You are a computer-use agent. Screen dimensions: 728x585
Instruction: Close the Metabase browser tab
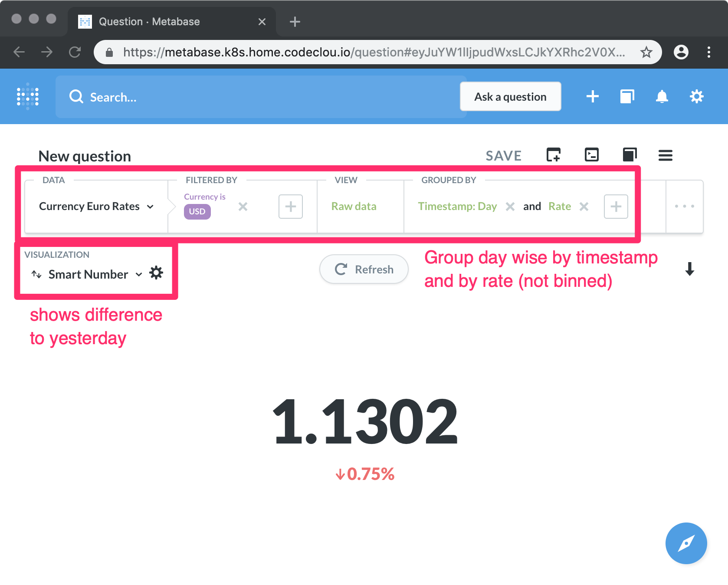[x=262, y=22]
